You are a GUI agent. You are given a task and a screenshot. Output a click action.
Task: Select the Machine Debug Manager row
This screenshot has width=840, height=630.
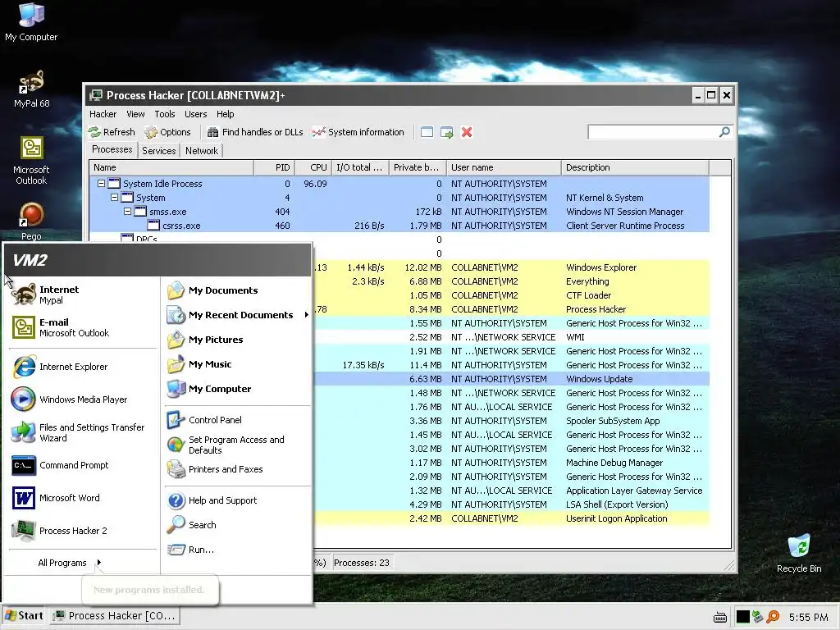(511, 463)
